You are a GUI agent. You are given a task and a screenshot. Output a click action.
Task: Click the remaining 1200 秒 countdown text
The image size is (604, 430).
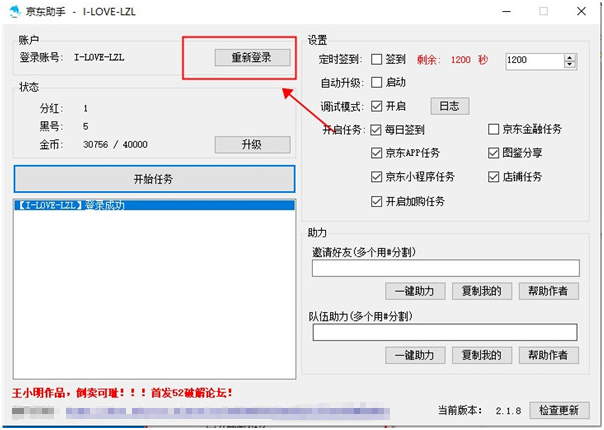pos(453,60)
